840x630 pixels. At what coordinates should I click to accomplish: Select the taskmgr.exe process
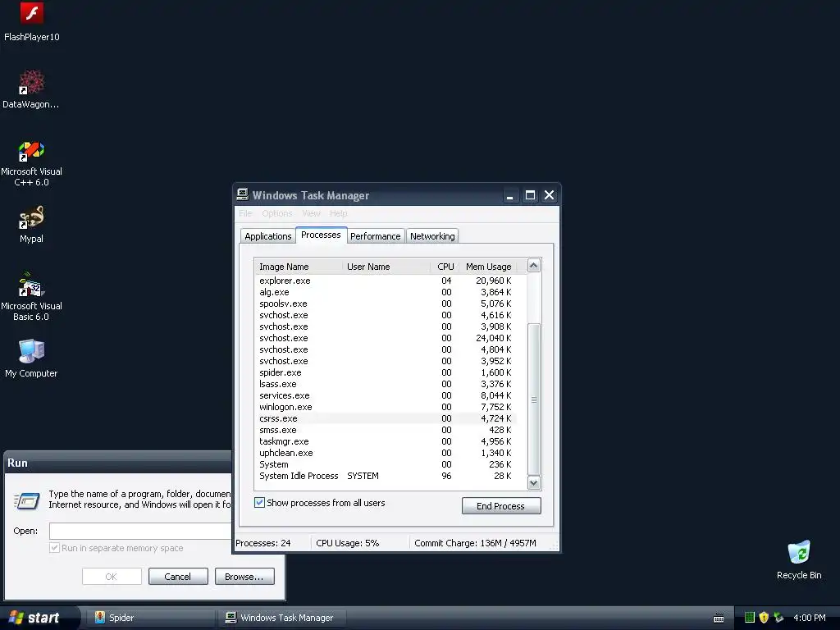(x=386, y=441)
